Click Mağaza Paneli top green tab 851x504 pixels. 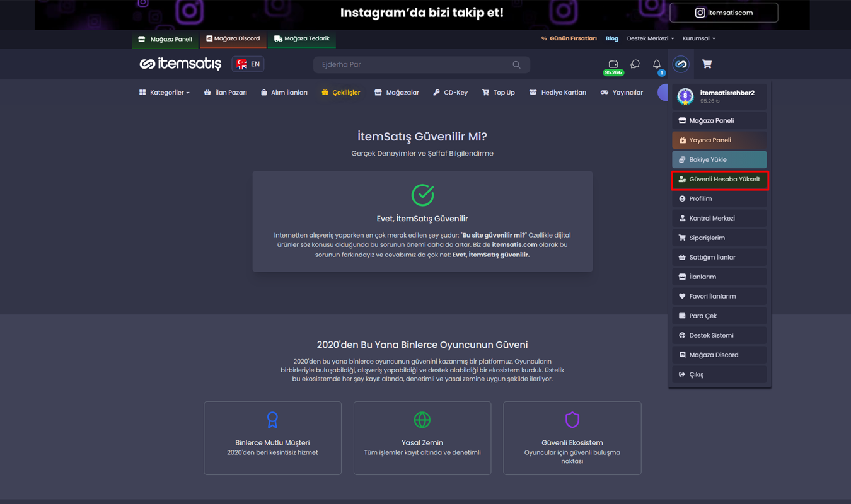pyautogui.click(x=165, y=39)
